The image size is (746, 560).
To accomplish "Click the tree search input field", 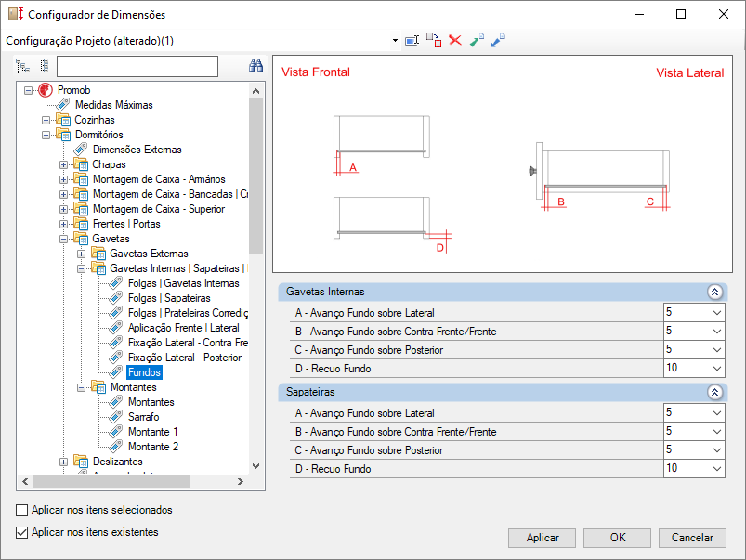I will pos(137,66).
